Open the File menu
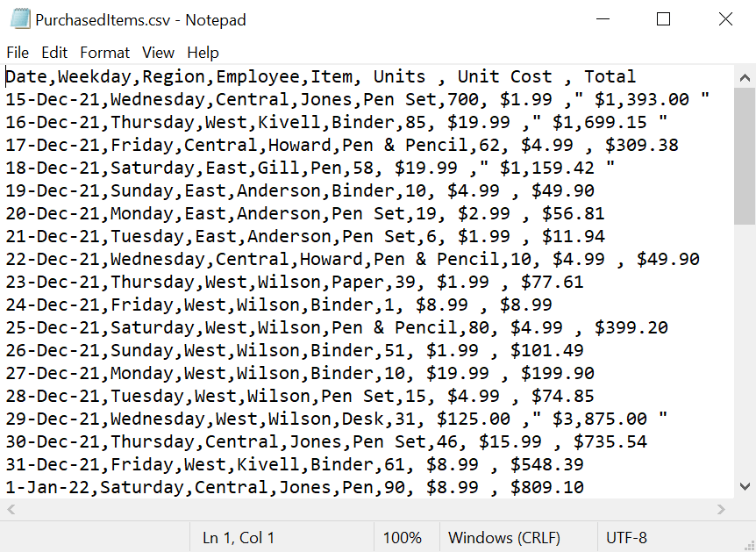Screen dimensions: 756x552 [18, 52]
